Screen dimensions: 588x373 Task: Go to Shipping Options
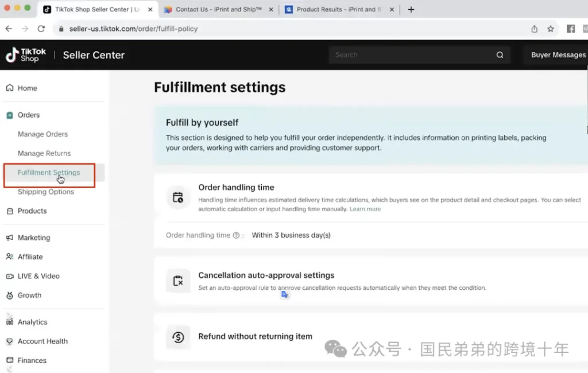pyautogui.click(x=46, y=192)
